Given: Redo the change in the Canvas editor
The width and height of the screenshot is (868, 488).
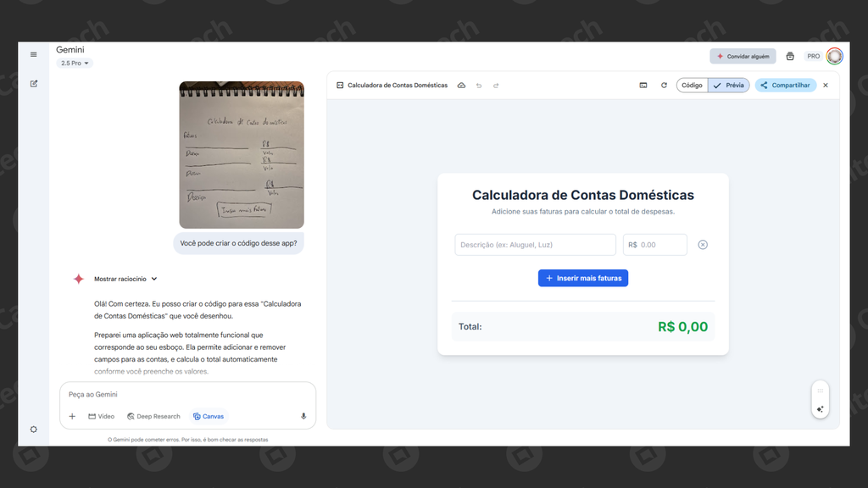Looking at the screenshot, I should (496, 85).
